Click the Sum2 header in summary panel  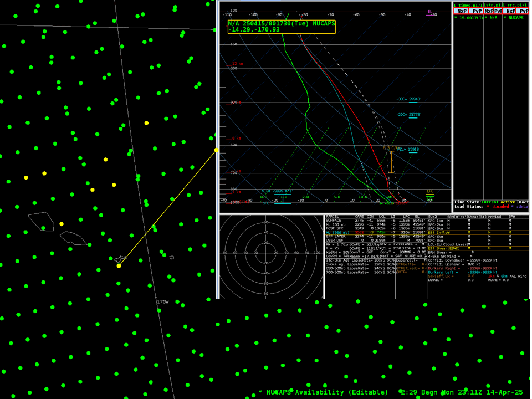tap(433, 217)
